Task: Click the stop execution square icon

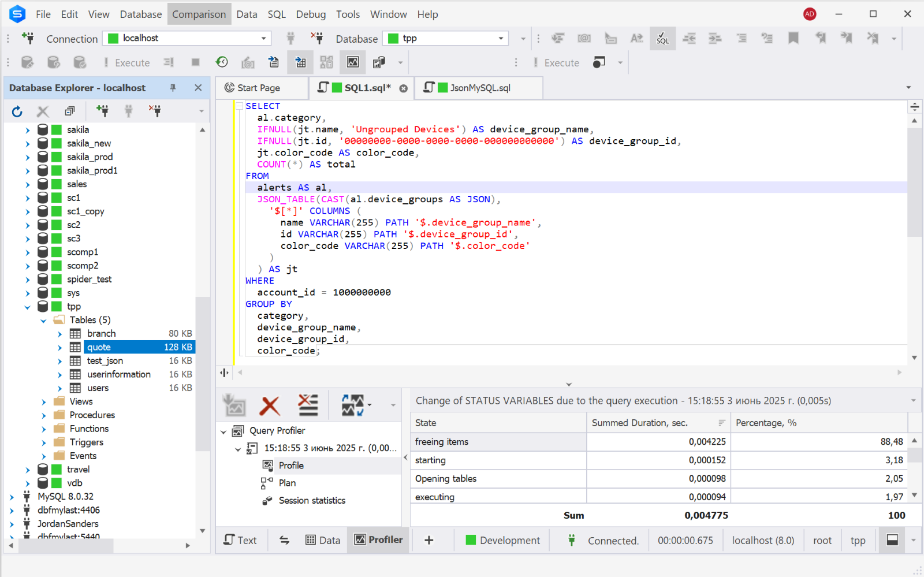Action: (196, 62)
